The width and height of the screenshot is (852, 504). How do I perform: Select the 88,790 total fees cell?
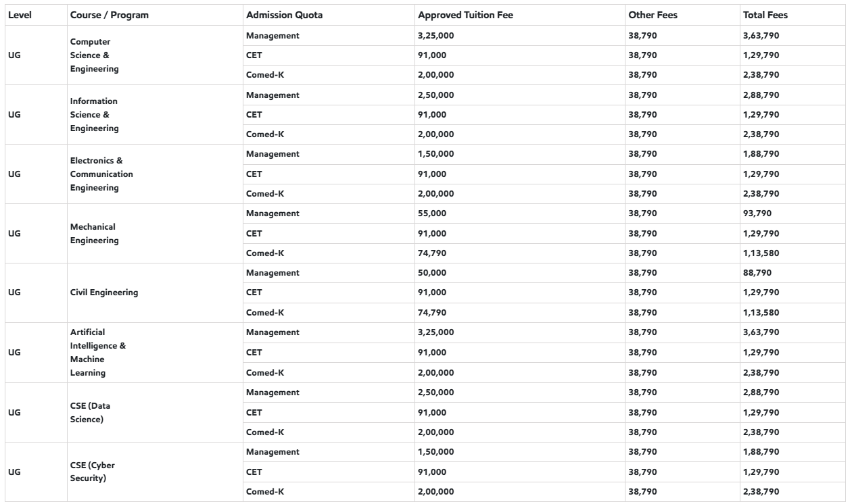pos(757,273)
